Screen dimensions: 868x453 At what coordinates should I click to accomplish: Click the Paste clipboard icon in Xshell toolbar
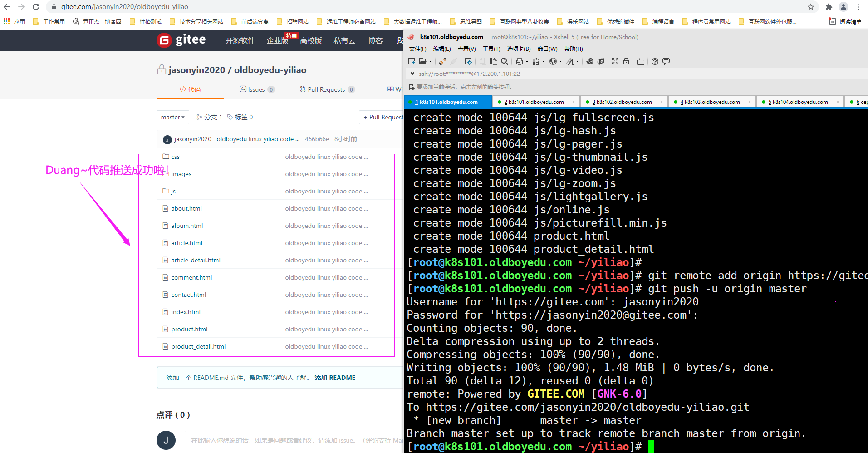494,62
